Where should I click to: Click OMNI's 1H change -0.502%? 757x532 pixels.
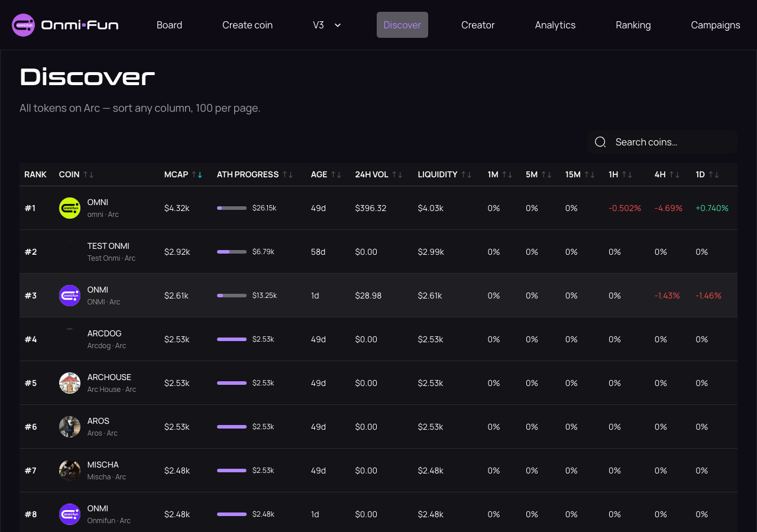click(x=625, y=208)
